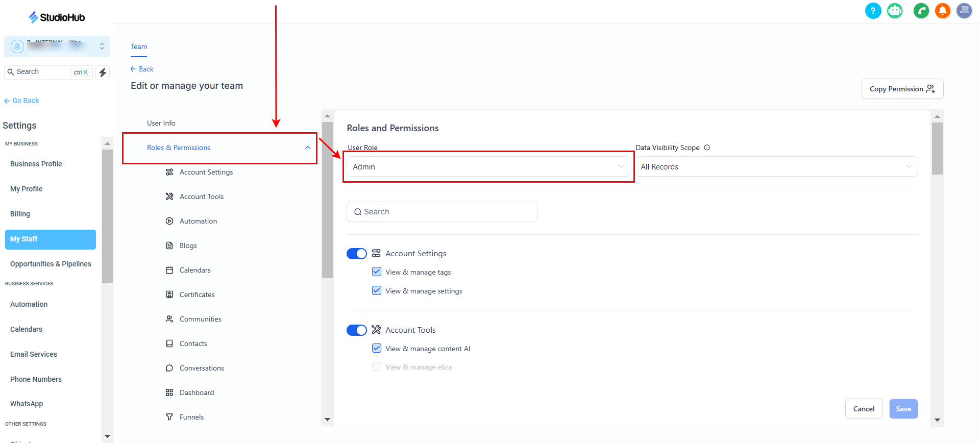This screenshot has width=980, height=443.
Task: Open the AI assistant robot icon
Action: 895,11
